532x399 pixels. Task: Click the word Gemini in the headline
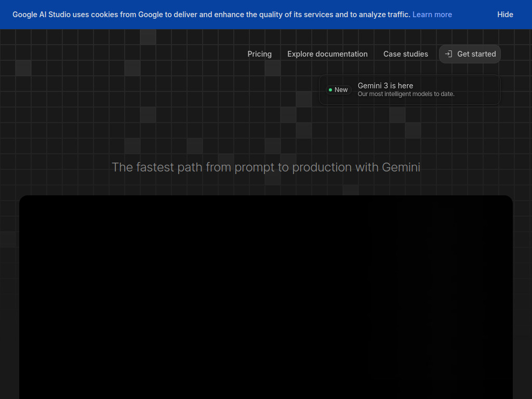pos(401,167)
